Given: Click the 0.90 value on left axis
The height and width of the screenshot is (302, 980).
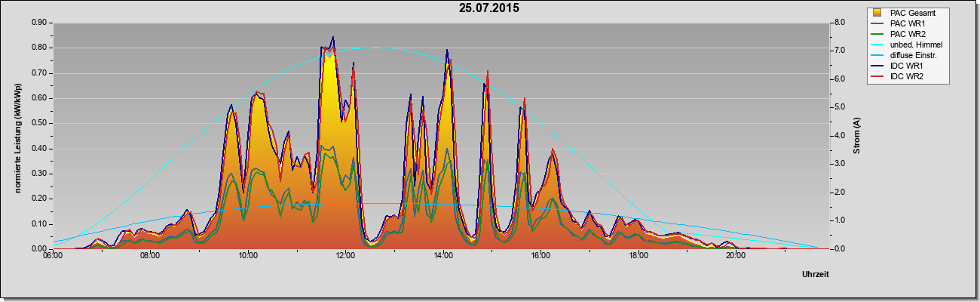Looking at the screenshot, I should click(x=39, y=23).
